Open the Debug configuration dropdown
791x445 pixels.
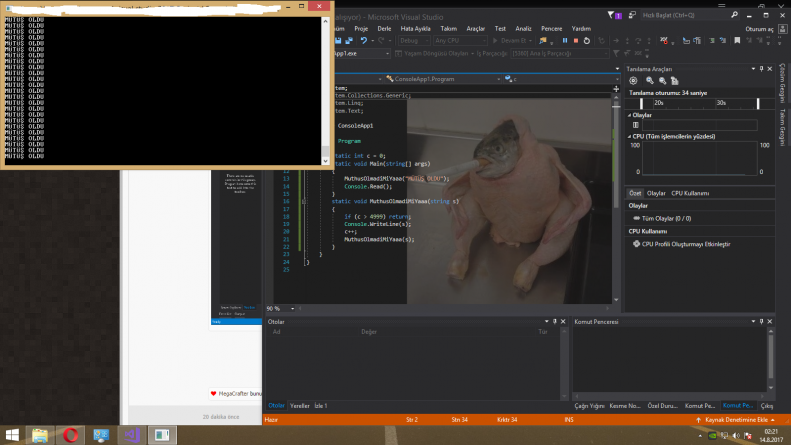(x=414, y=41)
